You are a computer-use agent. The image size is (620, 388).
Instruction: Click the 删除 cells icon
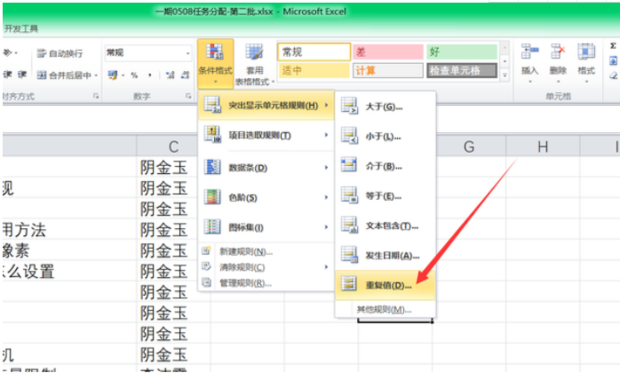[558, 52]
